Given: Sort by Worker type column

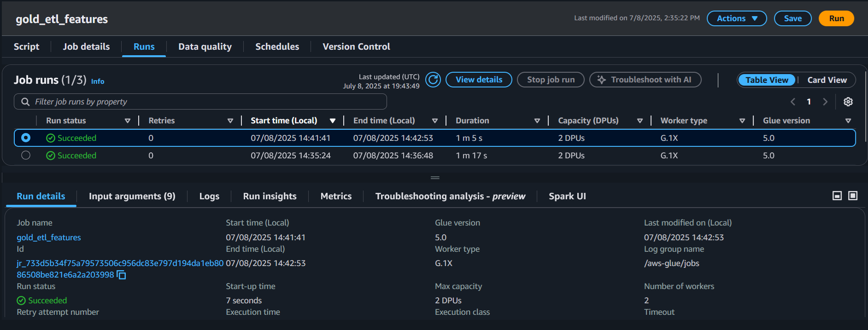Looking at the screenshot, I should (742, 121).
